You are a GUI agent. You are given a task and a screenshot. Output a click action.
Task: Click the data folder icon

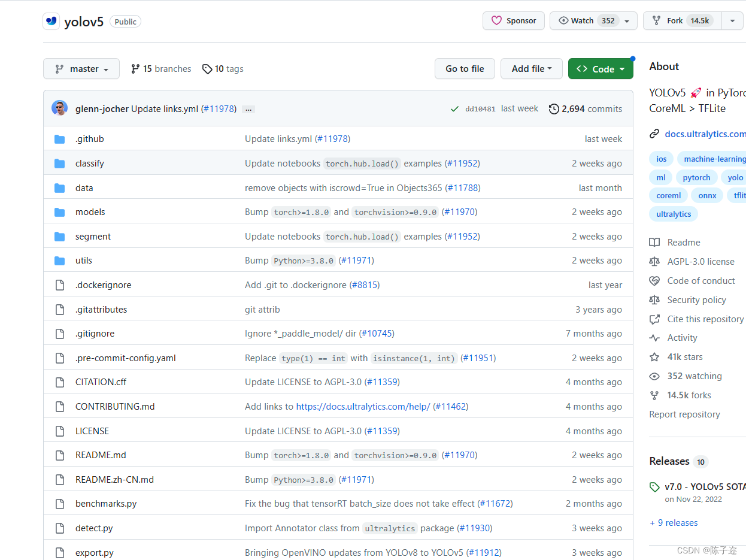59,188
